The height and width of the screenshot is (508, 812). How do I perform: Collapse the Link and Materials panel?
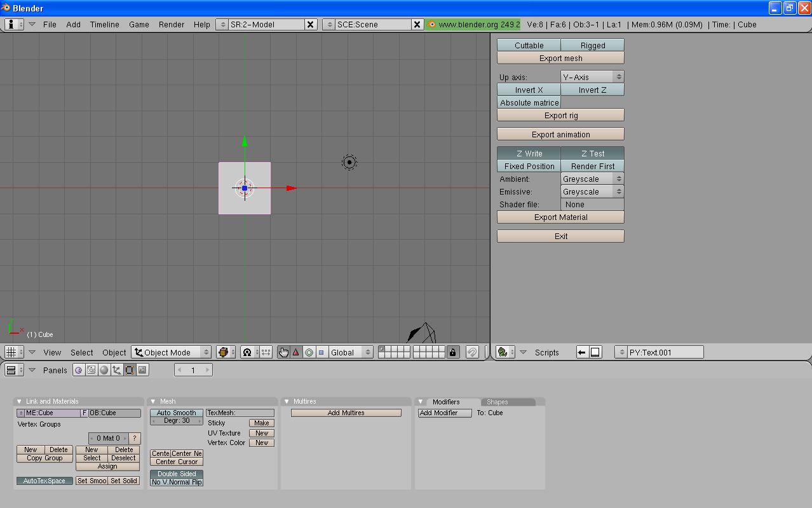click(x=19, y=401)
